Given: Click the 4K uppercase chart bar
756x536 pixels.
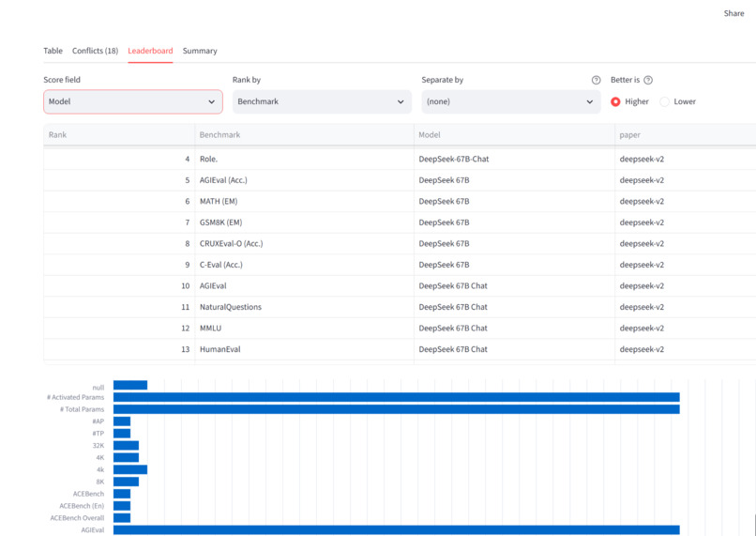Looking at the screenshot, I should click(x=127, y=457).
